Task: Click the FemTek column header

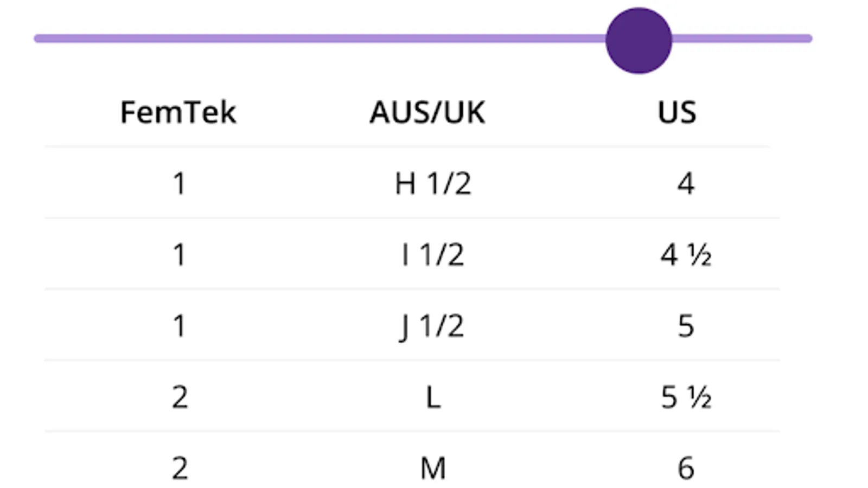Action: [178, 112]
